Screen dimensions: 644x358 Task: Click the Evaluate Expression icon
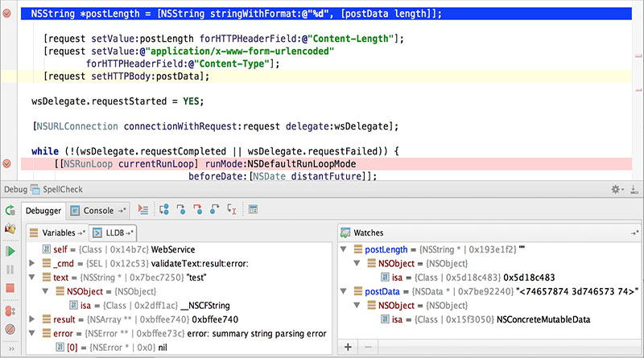click(x=253, y=210)
